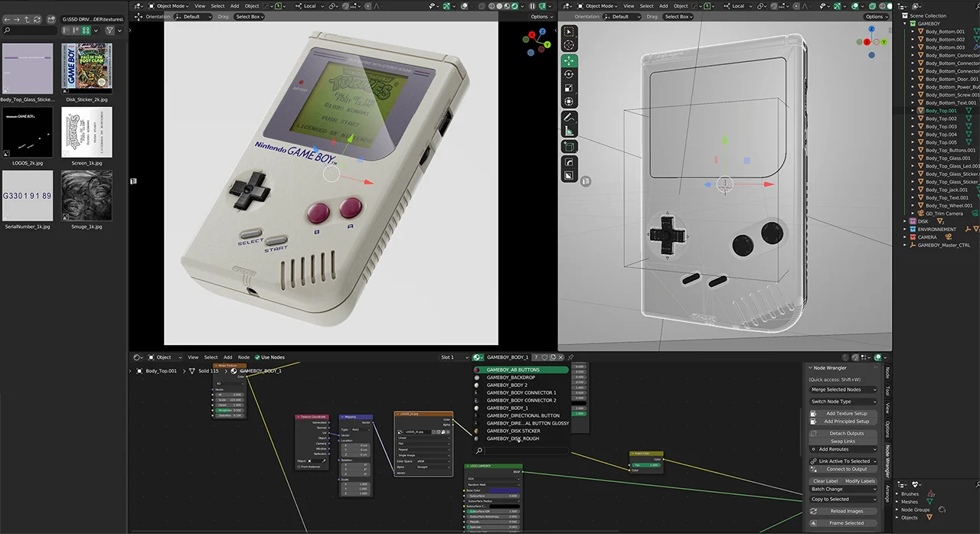Click the Reload Images button
Viewport: 980px width, 534px height.
coord(846,511)
